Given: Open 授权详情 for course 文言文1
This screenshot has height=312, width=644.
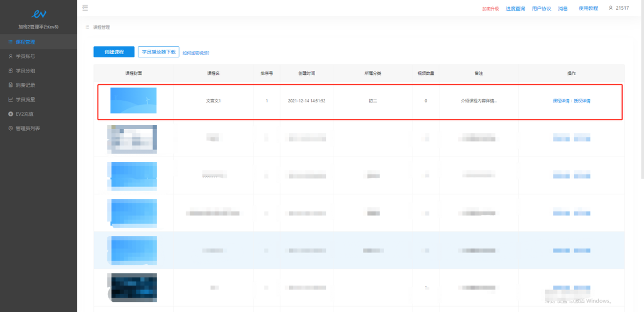Looking at the screenshot, I should [582, 101].
